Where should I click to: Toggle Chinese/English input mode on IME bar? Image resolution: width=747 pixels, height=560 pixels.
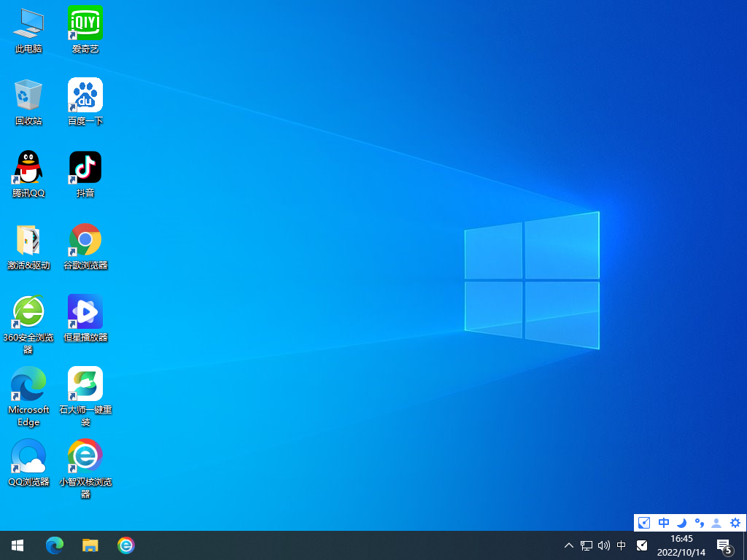coord(664,523)
